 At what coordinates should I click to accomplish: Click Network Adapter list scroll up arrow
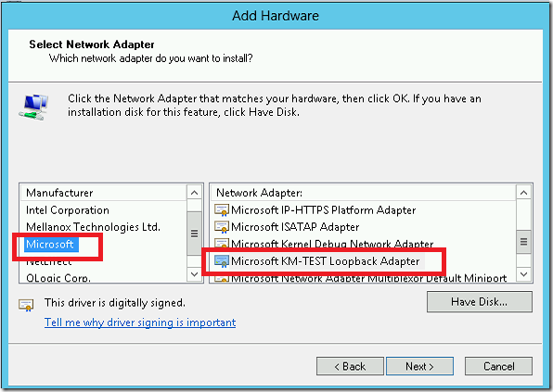[523, 193]
